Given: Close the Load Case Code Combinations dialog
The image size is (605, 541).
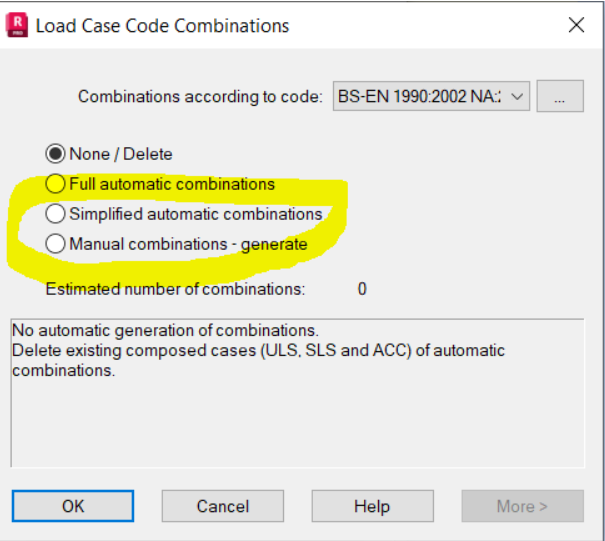Looking at the screenshot, I should tap(576, 25).
